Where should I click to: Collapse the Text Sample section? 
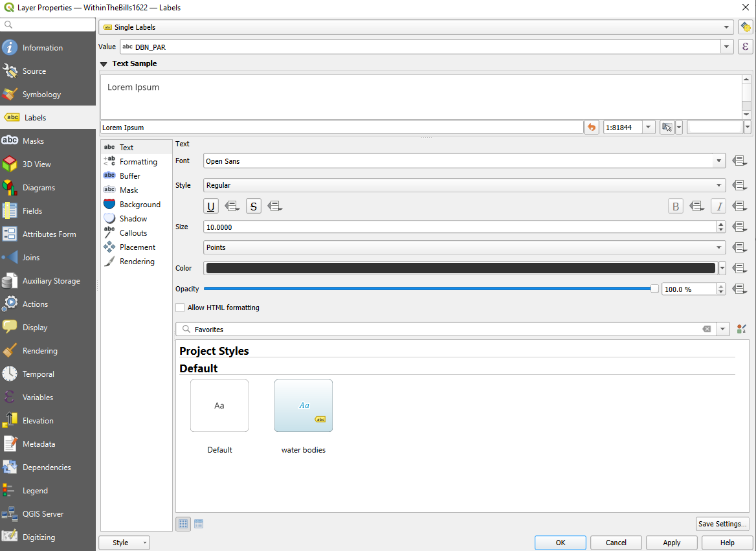(104, 63)
